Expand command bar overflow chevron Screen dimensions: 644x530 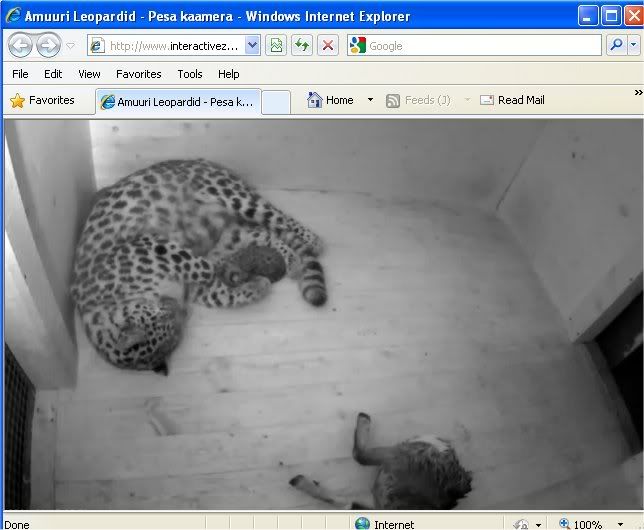(638, 92)
